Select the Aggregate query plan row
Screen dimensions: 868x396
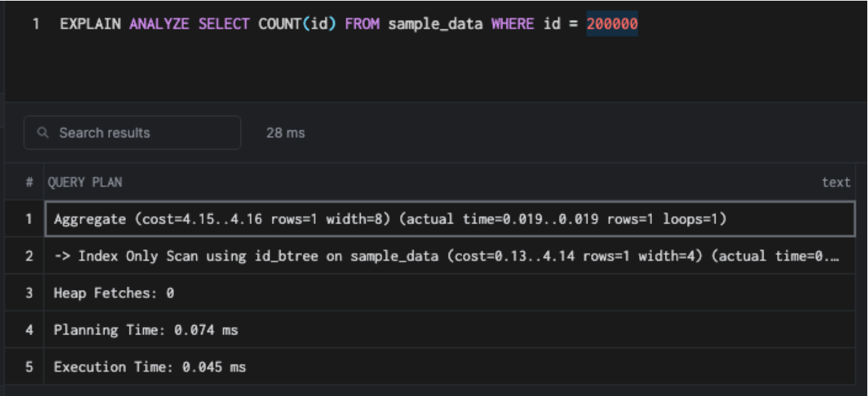(x=450, y=219)
